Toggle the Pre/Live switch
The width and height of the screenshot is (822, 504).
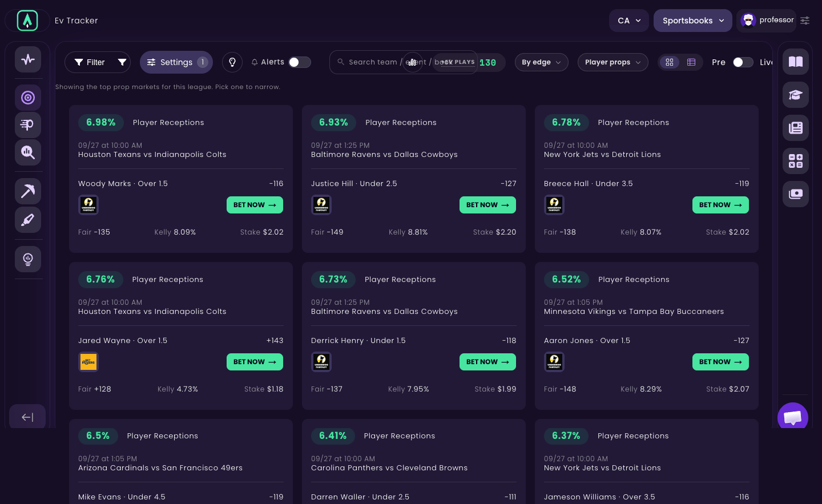(x=743, y=62)
